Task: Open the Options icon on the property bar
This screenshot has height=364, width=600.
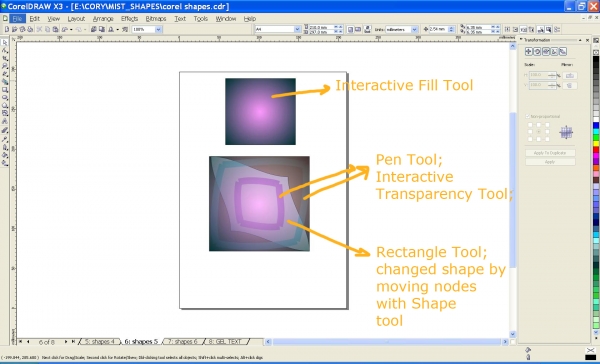Action: [557, 29]
